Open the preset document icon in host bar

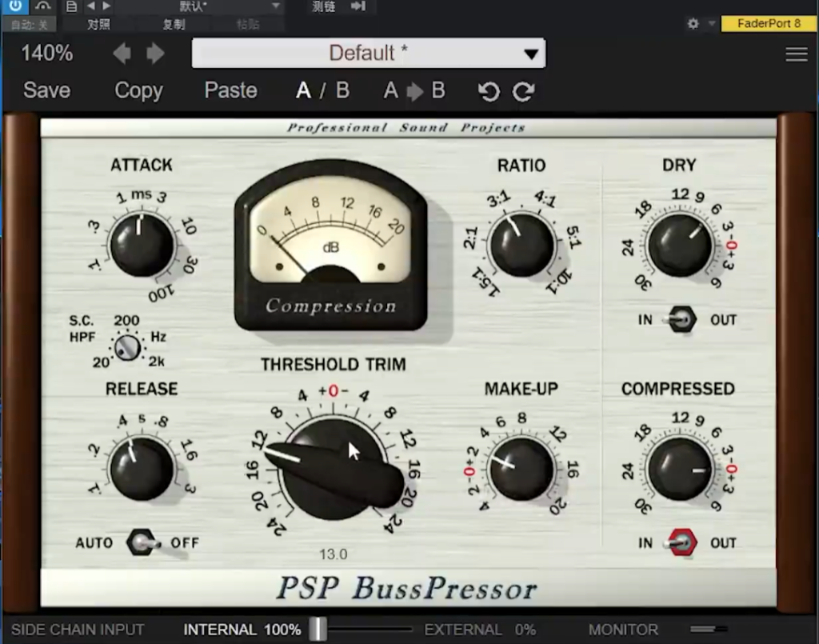pos(71,6)
